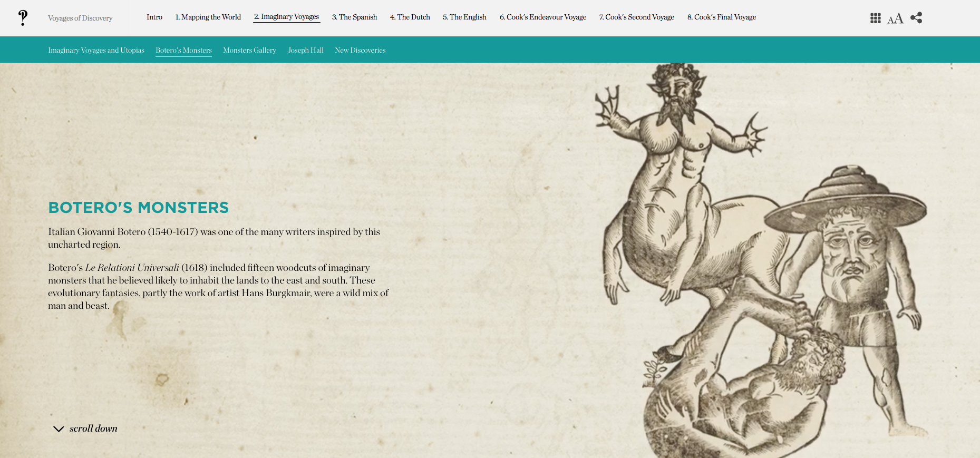The width and height of the screenshot is (980, 458).
Task: Click the scroll down chevron arrow
Action: [x=59, y=429]
